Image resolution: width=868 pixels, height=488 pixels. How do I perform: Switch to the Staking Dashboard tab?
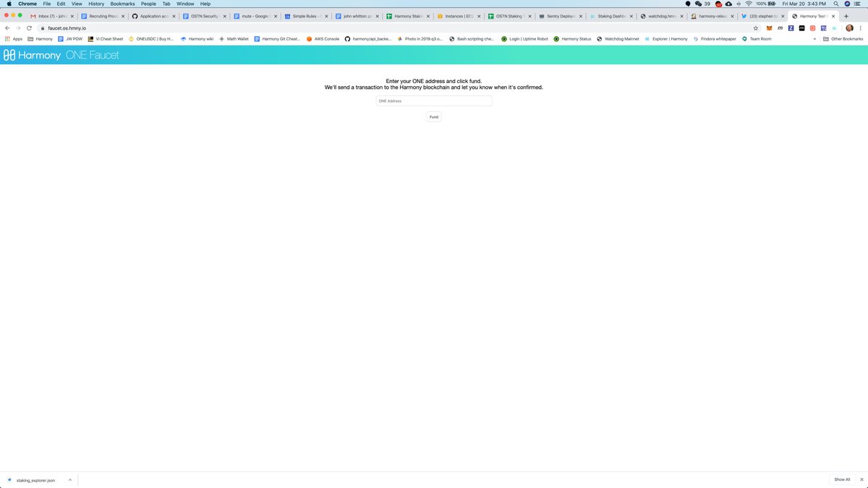click(610, 16)
